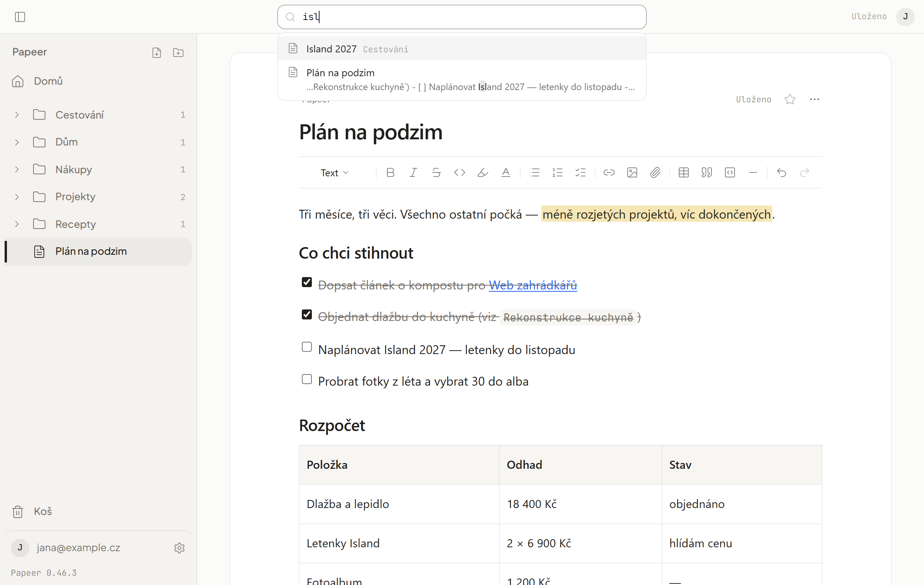924x585 pixels.
Task: Insert a horizontal divider line
Action: pyautogui.click(x=753, y=173)
